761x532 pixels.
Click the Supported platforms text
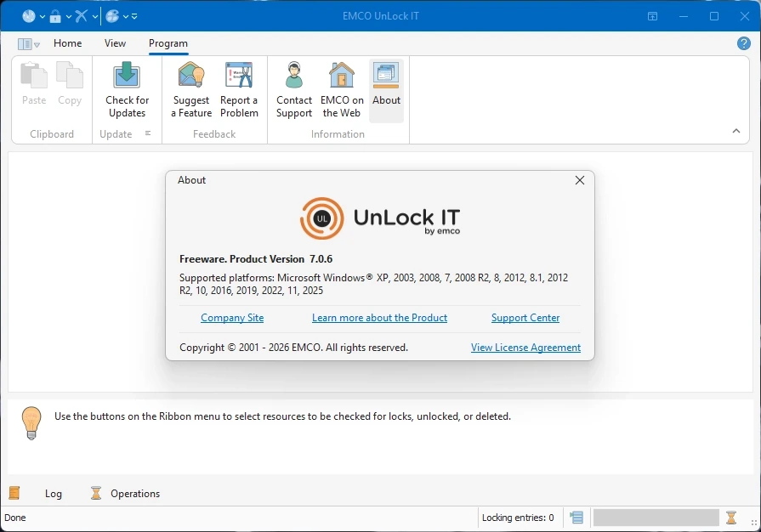tap(373, 284)
